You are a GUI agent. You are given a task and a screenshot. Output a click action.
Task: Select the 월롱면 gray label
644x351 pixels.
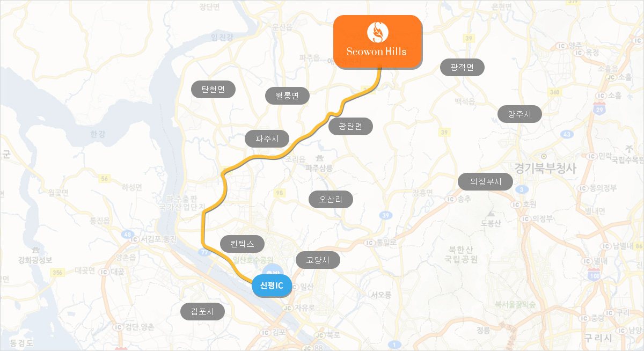coord(288,96)
